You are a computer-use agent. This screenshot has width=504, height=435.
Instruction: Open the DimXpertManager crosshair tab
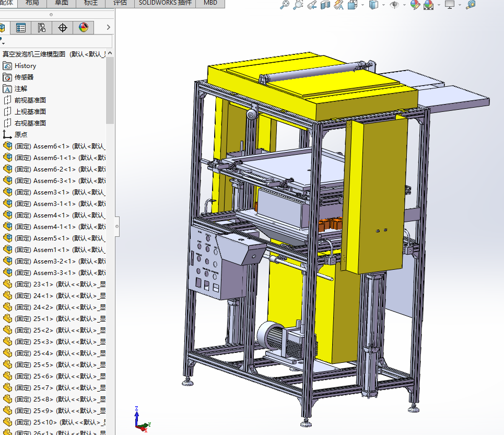pos(63,28)
